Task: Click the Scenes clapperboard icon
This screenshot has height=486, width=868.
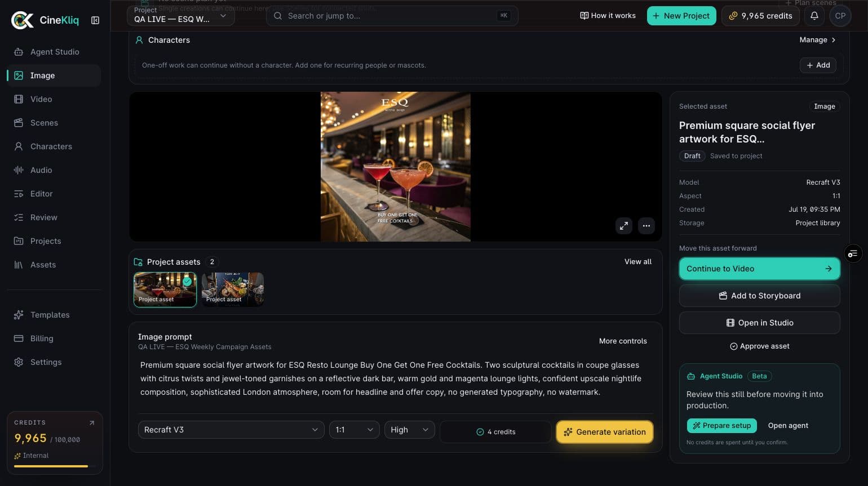Action: pyautogui.click(x=19, y=123)
